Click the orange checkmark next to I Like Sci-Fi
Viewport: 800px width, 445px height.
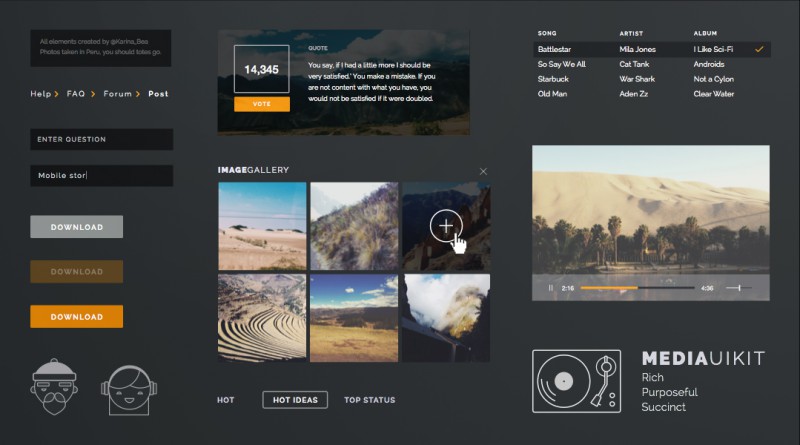coord(760,49)
